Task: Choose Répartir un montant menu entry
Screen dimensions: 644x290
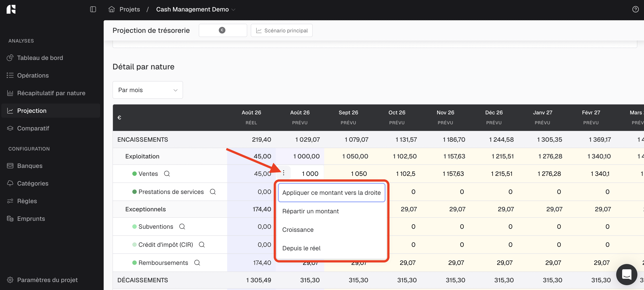Action: 331,211
